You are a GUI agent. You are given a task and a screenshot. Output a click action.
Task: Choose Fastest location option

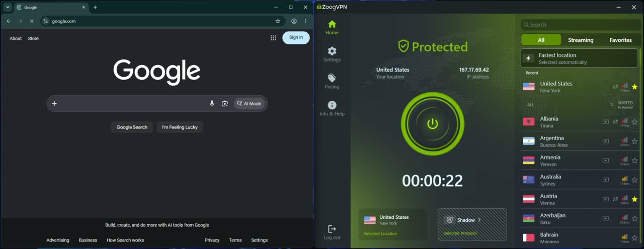(x=579, y=58)
